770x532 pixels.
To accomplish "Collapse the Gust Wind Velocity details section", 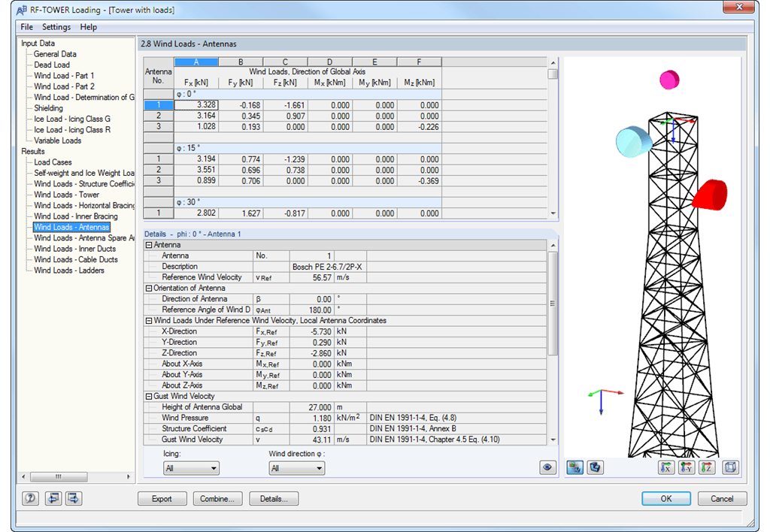I will pos(148,396).
